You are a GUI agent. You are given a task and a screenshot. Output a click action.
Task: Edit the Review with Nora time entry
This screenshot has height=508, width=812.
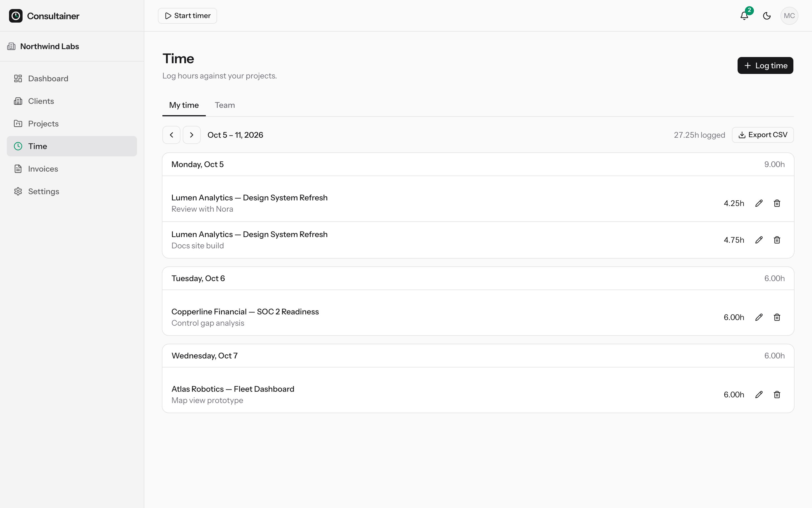pyautogui.click(x=759, y=203)
